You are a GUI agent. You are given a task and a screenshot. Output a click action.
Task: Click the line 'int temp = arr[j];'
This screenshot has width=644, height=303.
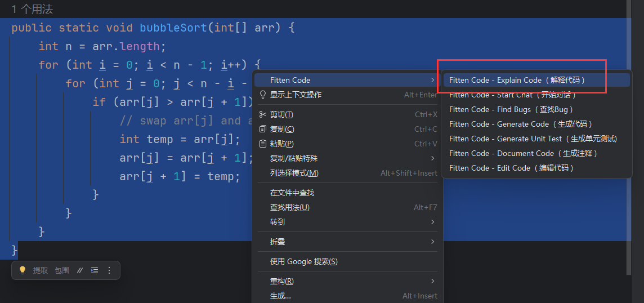[180, 139]
